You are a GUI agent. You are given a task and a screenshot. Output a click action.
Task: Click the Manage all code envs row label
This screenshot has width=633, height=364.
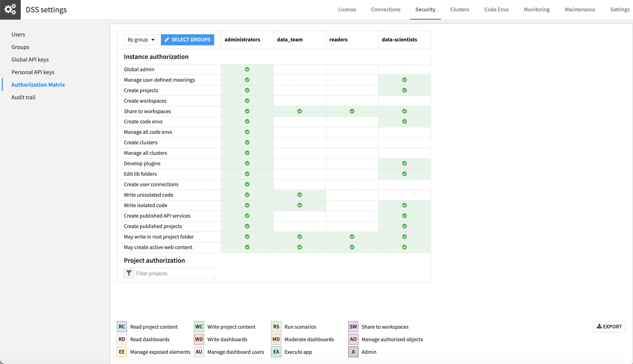click(148, 132)
